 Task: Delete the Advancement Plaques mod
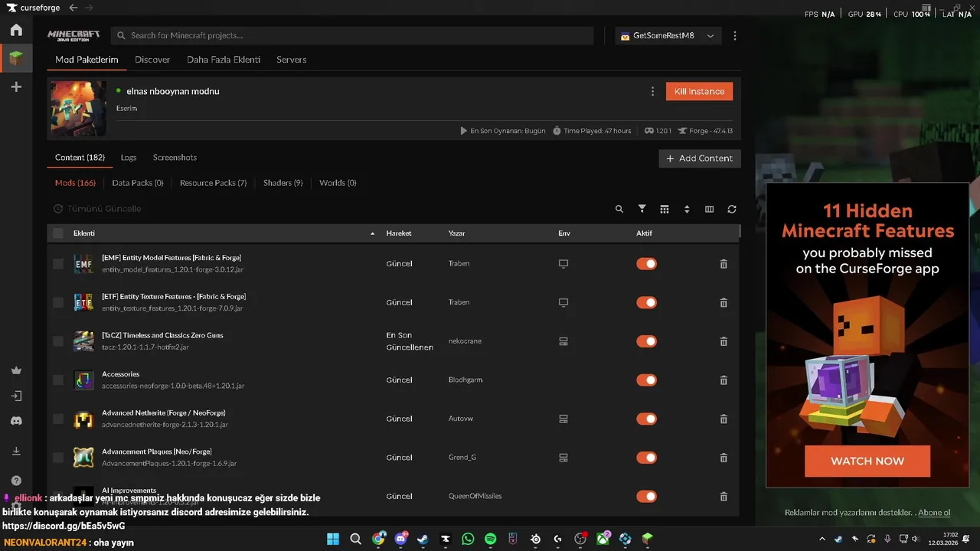(x=724, y=458)
